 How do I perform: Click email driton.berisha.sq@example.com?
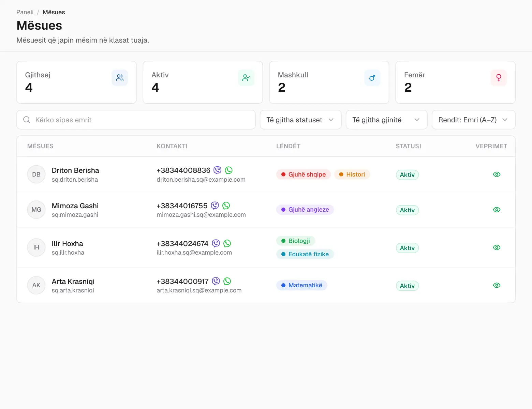[201, 180]
